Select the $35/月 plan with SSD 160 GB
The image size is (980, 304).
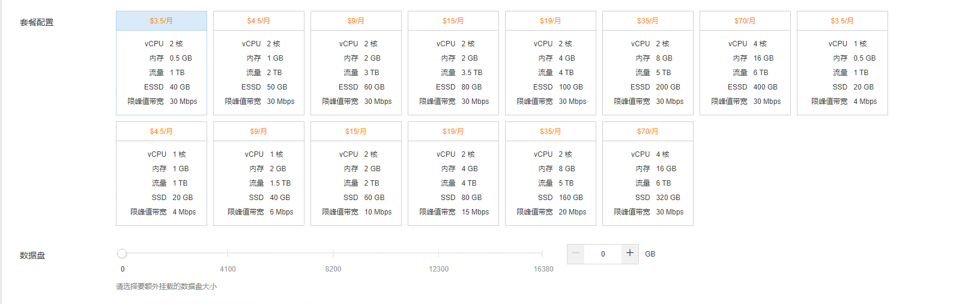pyautogui.click(x=550, y=174)
